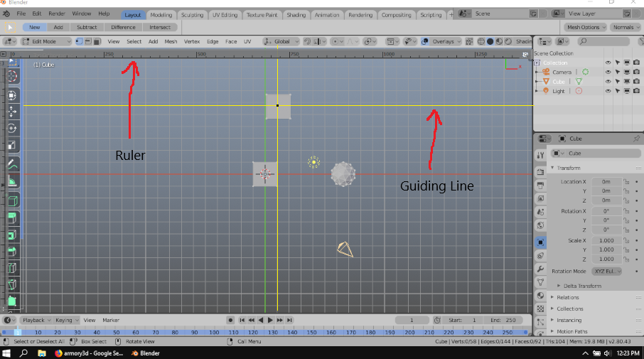644x359 pixels.
Task: Jump to the timeline end frame
Action: [289, 320]
